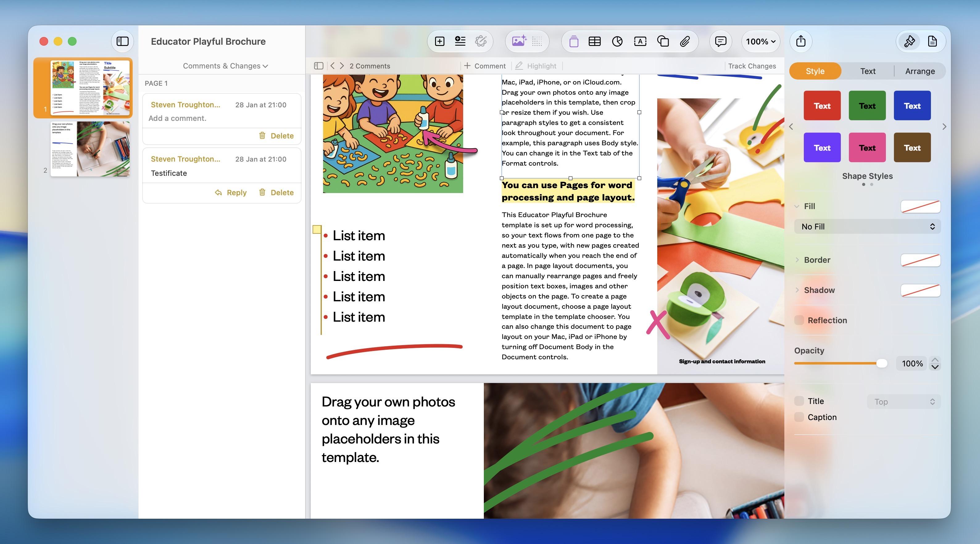
Task: Click the greyed-out toolbar icon left of image generation
Action: point(481,41)
